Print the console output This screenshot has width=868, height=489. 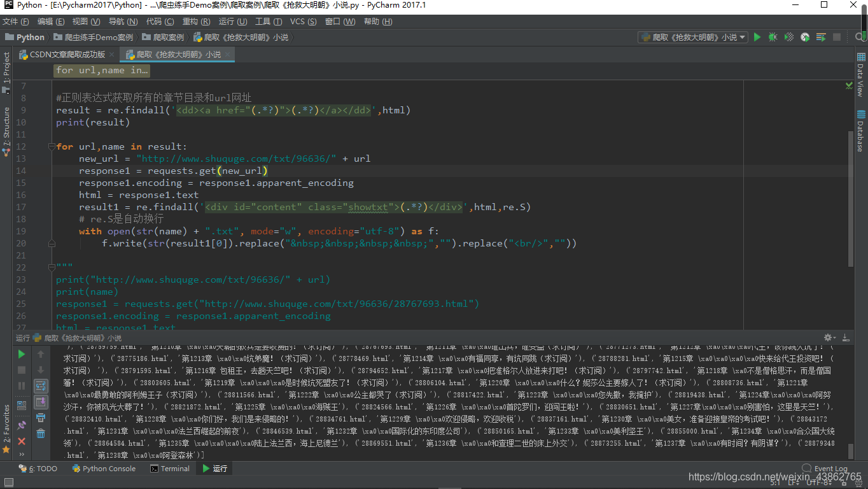41,418
